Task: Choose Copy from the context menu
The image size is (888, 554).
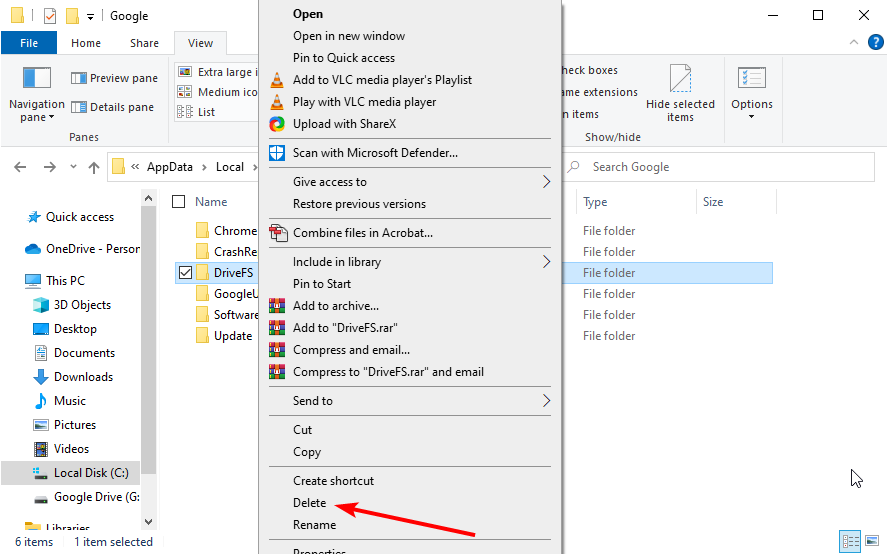Action: 306,452
